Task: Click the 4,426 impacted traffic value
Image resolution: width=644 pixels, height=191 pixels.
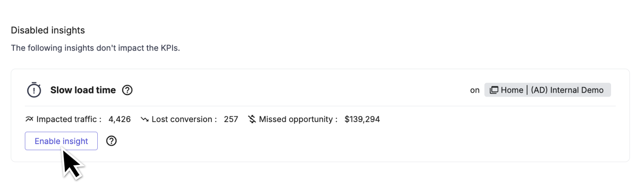Action: pyautogui.click(x=119, y=119)
